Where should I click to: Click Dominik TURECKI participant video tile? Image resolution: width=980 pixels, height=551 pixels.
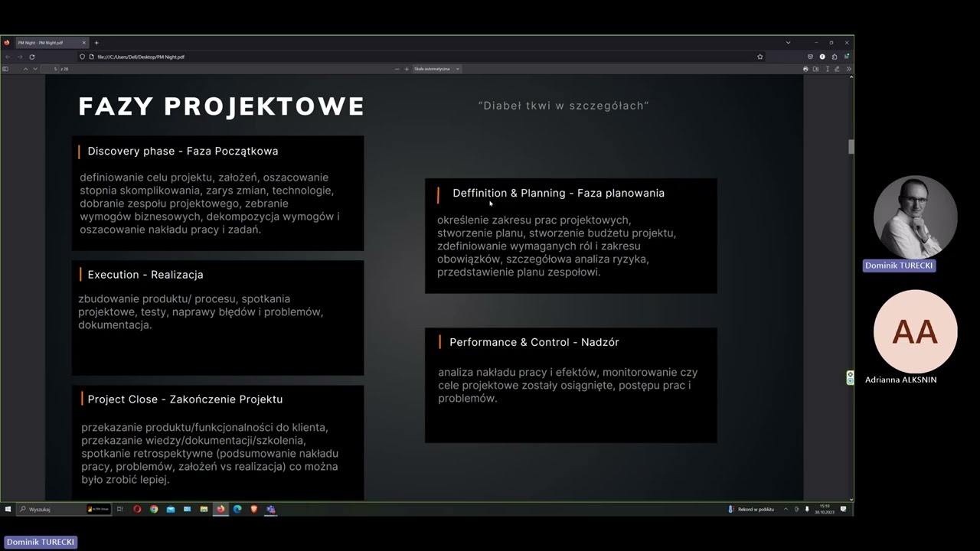[915, 217]
